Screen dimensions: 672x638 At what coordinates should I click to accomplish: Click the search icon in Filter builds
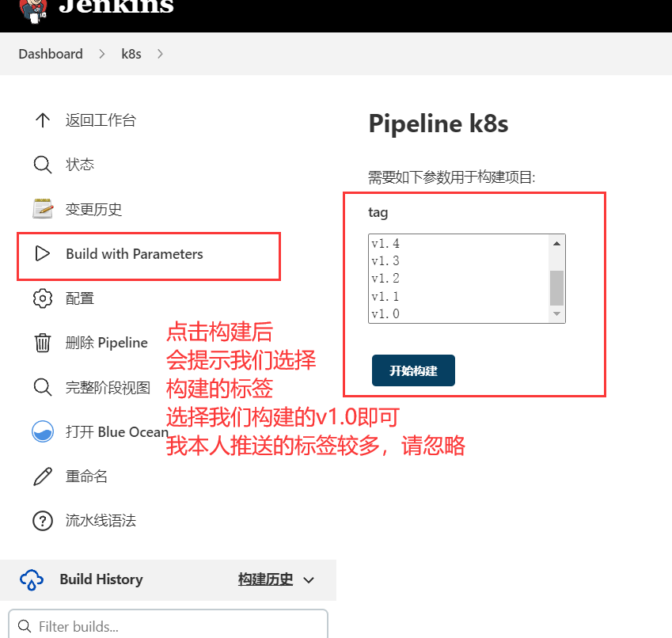25,626
